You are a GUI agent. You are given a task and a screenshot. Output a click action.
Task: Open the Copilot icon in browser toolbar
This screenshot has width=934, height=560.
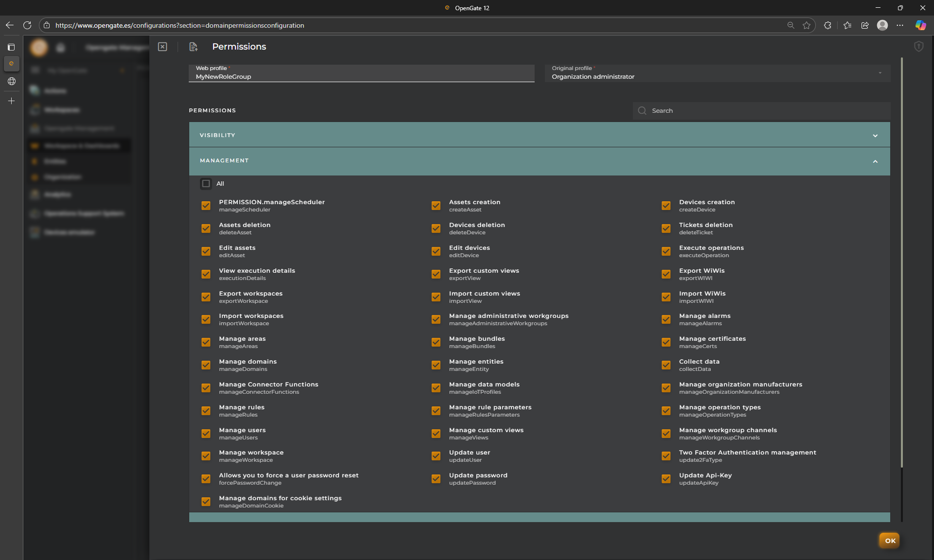(x=920, y=25)
